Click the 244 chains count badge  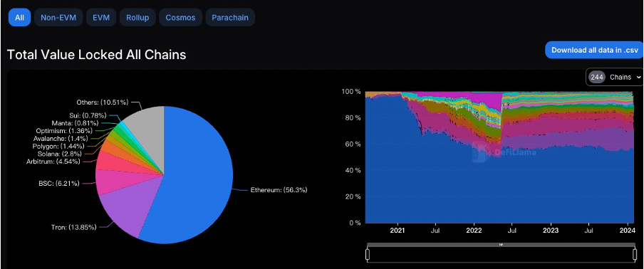tap(597, 77)
